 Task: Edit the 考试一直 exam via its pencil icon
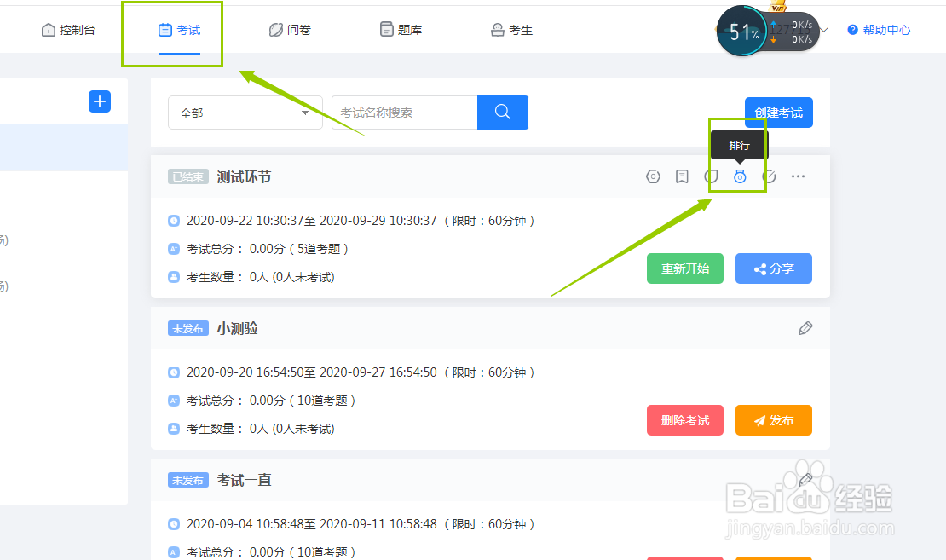[805, 479]
